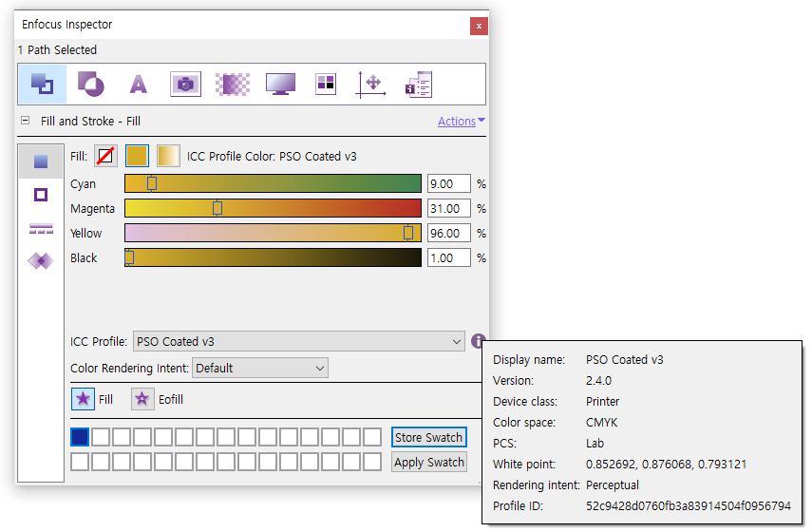Select the Stroke outline subcategory icon
Screen dimensions: 812x532
[x=41, y=195]
